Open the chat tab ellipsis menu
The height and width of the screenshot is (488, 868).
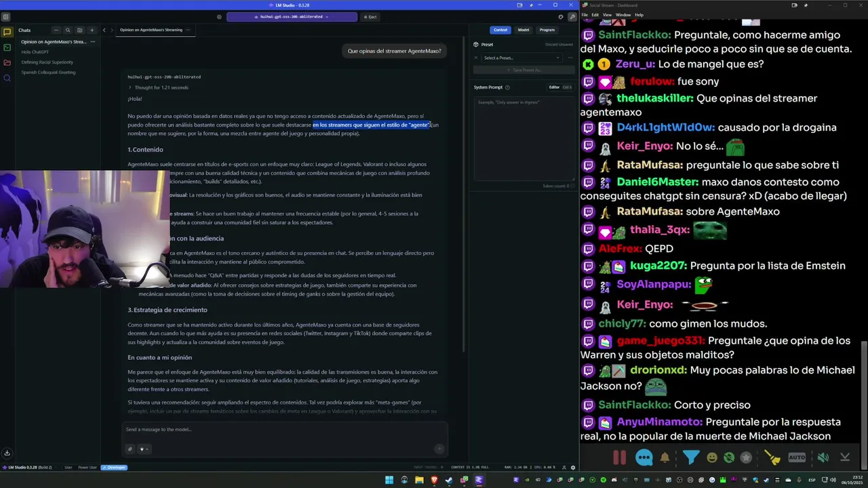pos(188,30)
